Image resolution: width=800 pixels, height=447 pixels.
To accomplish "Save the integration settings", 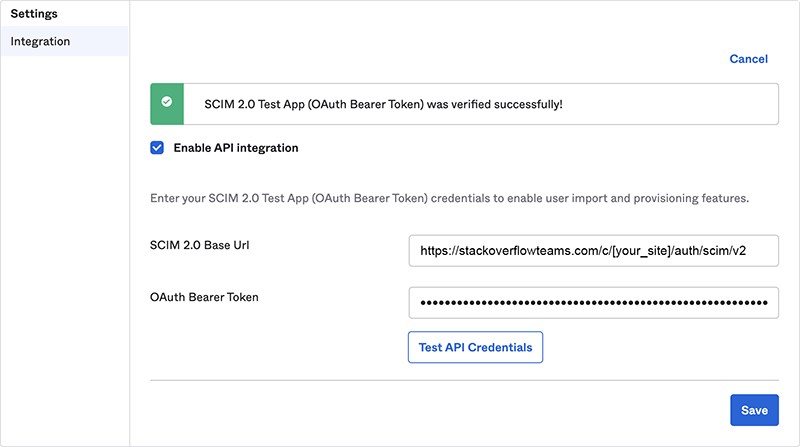I will click(754, 410).
